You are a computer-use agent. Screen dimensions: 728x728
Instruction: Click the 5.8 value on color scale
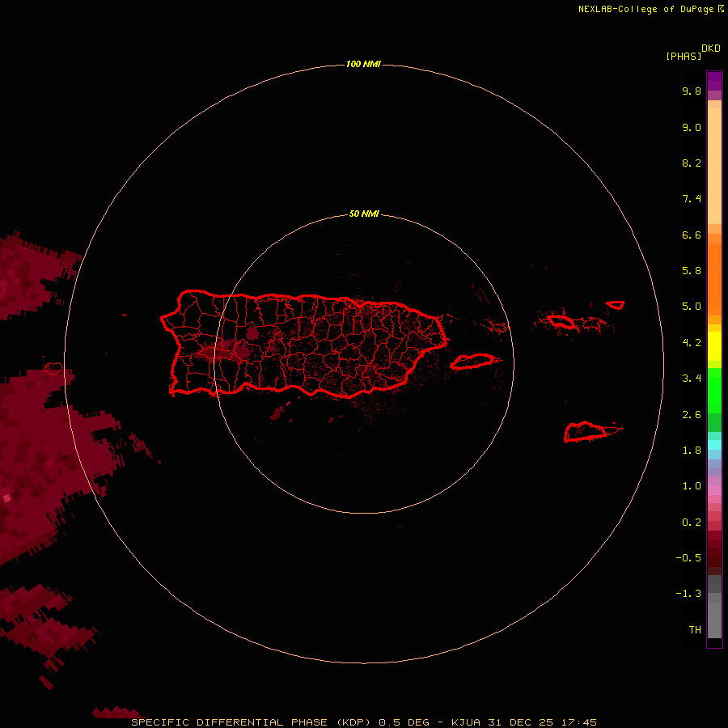692,270
